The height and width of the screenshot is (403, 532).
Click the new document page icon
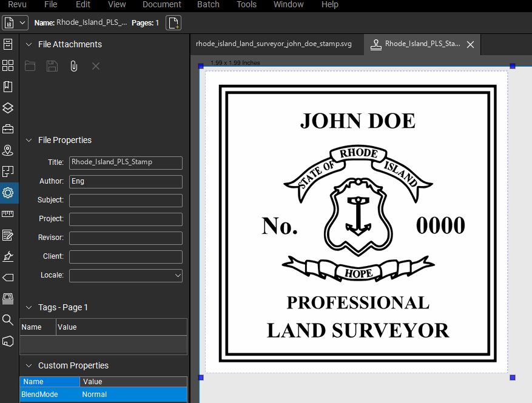pos(173,22)
